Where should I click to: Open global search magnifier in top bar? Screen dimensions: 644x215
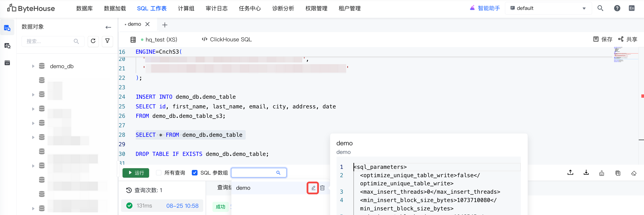[600, 8]
